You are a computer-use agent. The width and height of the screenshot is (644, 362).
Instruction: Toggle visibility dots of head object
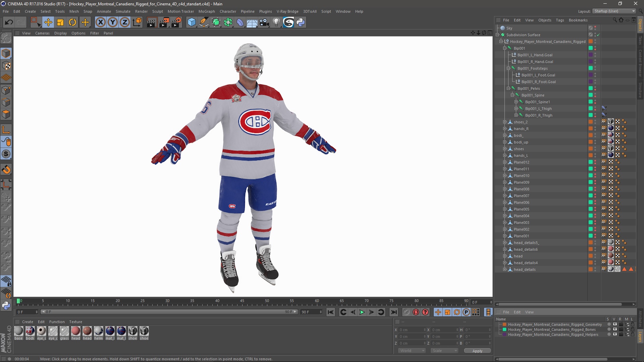[x=595, y=256]
